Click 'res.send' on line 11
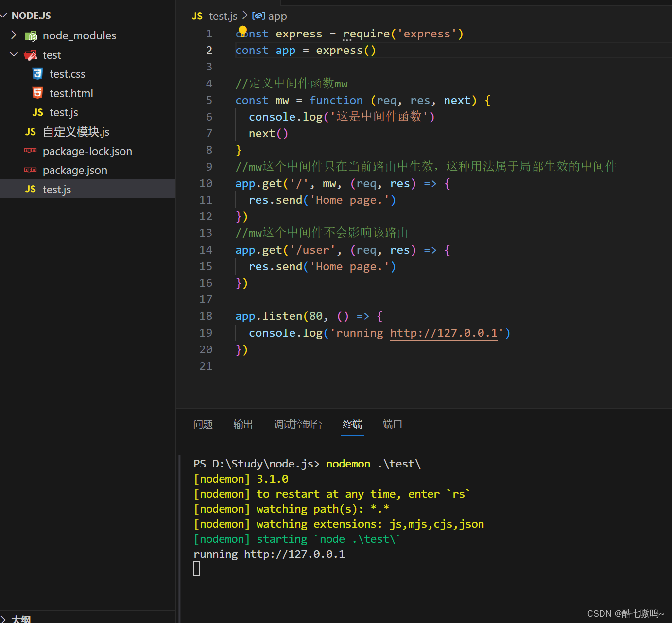672x623 pixels. point(276,200)
